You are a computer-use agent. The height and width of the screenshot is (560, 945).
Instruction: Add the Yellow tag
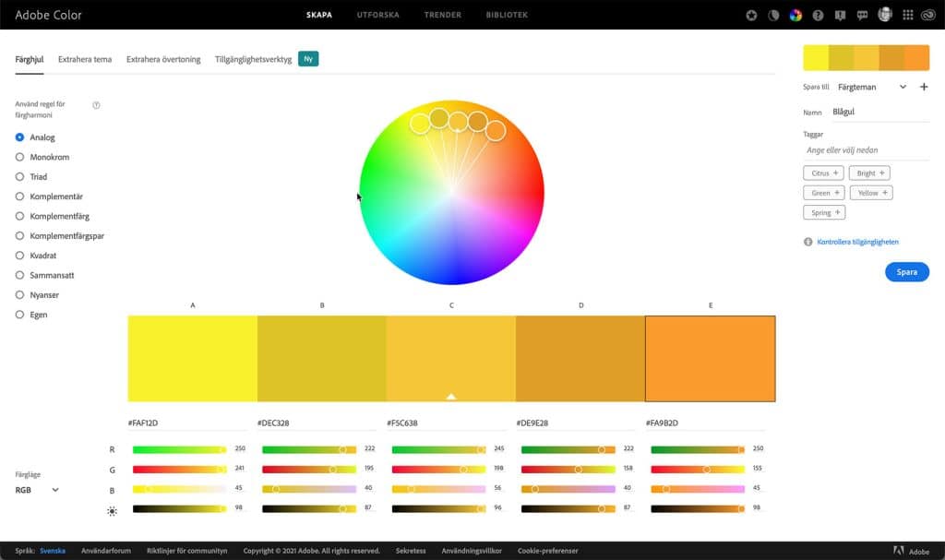point(871,193)
